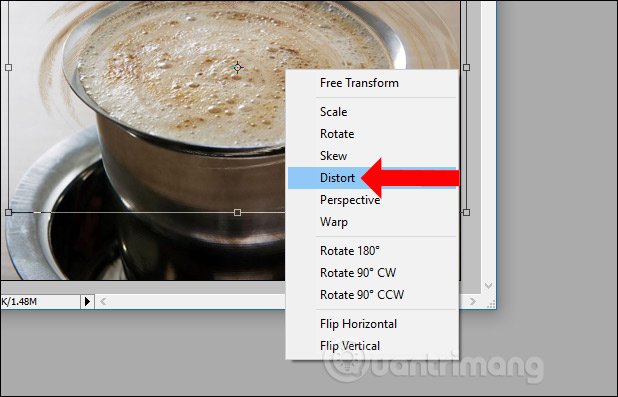
Task: Click the horizontal scrollbar right arrow
Action: click(x=473, y=302)
